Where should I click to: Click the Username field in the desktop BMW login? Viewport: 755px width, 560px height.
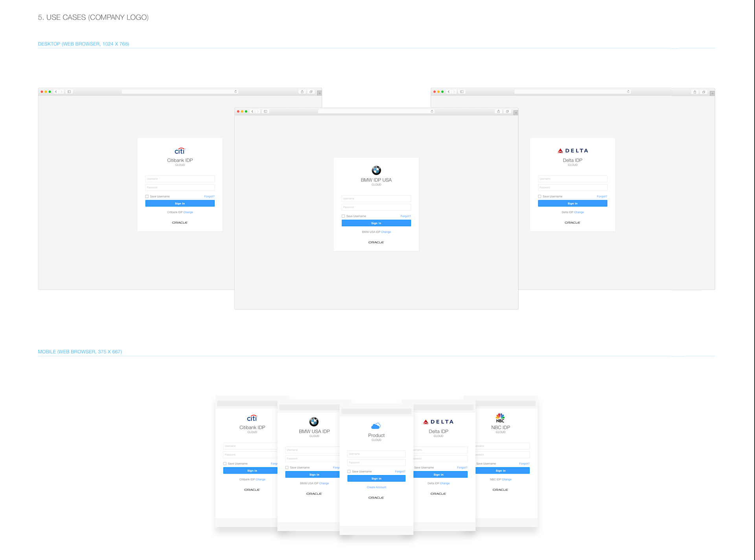click(376, 199)
